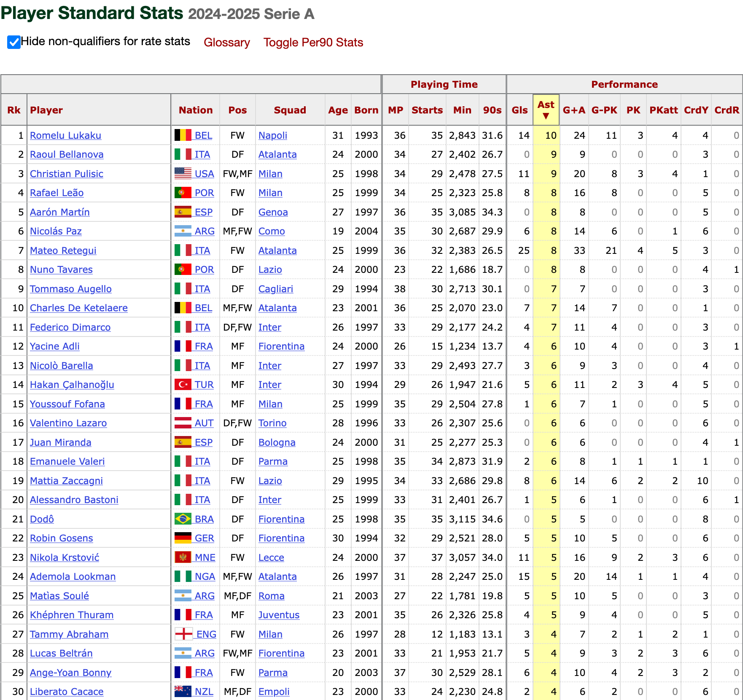743x700 pixels.
Task: Sort by the Min column header
Action: coord(462,110)
